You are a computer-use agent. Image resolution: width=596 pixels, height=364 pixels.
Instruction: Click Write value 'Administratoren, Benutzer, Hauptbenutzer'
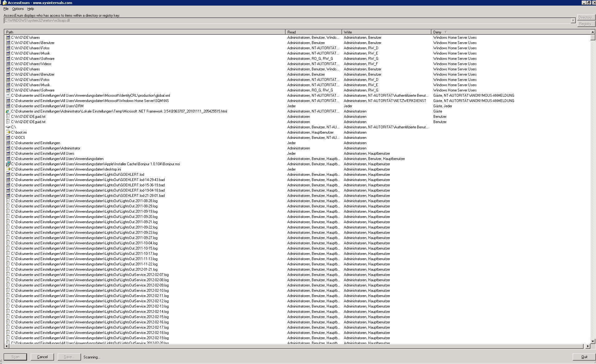click(x=374, y=159)
